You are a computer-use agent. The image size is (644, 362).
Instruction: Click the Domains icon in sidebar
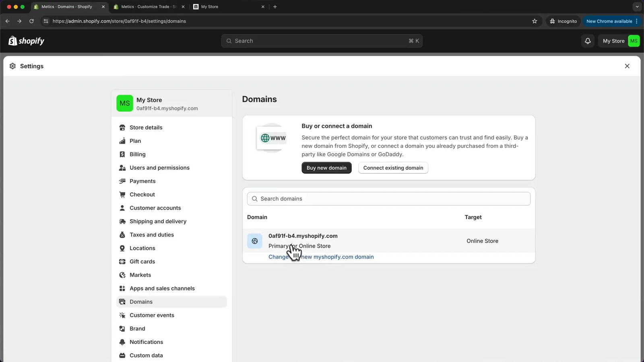click(122, 302)
